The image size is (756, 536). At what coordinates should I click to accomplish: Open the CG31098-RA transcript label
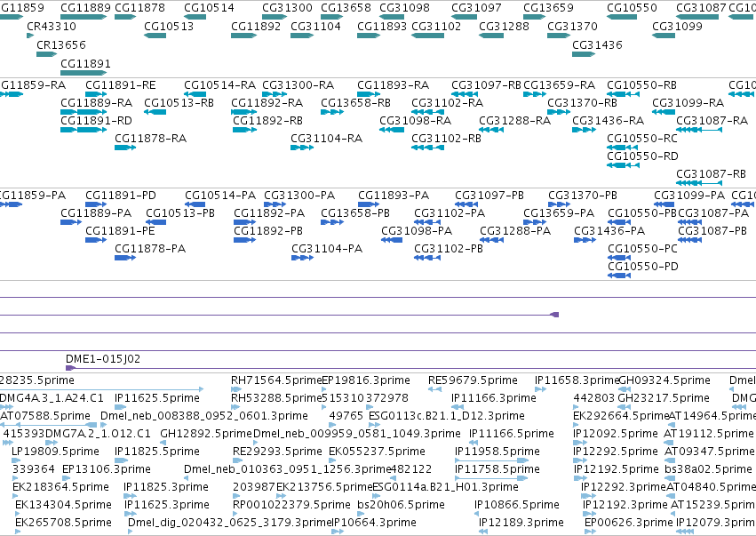coord(416,121)
